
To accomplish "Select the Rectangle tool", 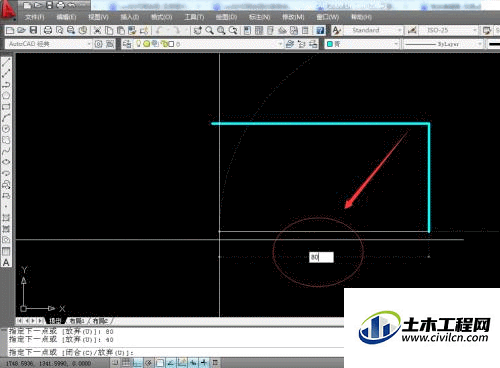I will [x=6, y=107].
